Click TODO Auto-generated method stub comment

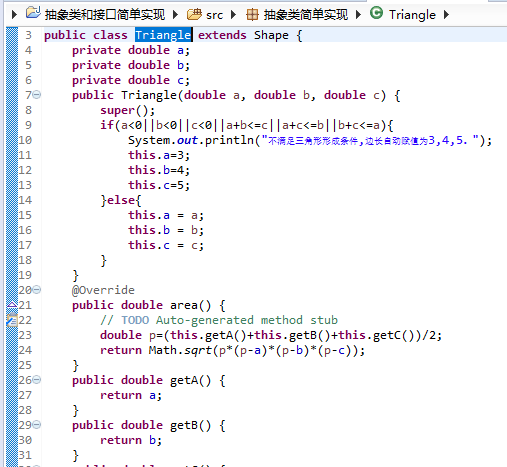219,320
